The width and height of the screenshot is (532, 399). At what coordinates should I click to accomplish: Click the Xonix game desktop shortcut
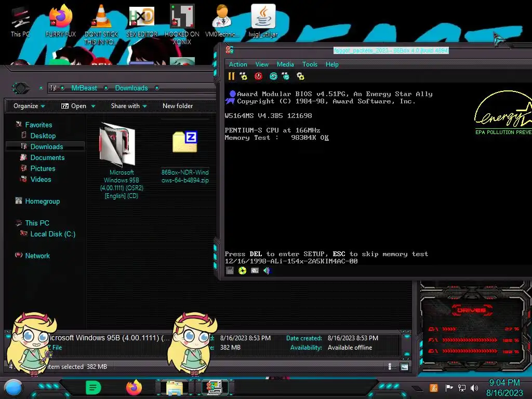182,24
